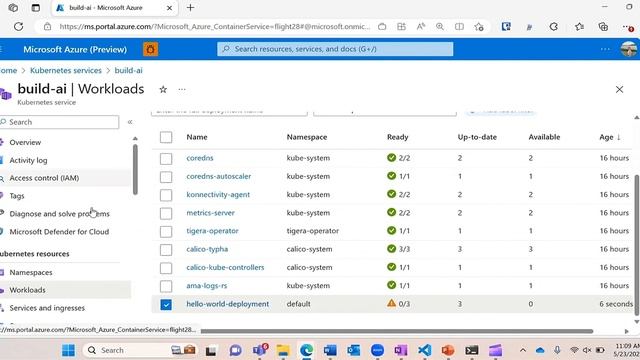Click the horizontal scrollbar under the table
Screen dimensions: 640x360
[397, 331]
